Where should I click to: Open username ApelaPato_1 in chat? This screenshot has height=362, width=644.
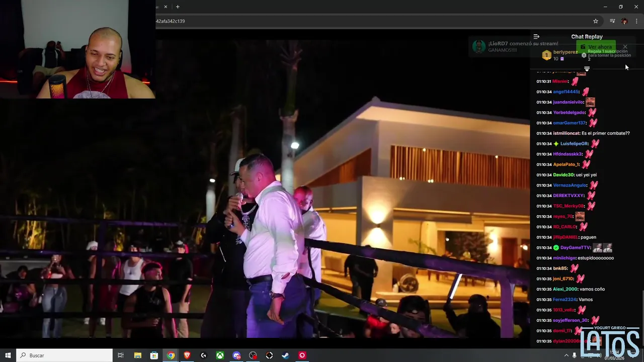tap(567, 164)
